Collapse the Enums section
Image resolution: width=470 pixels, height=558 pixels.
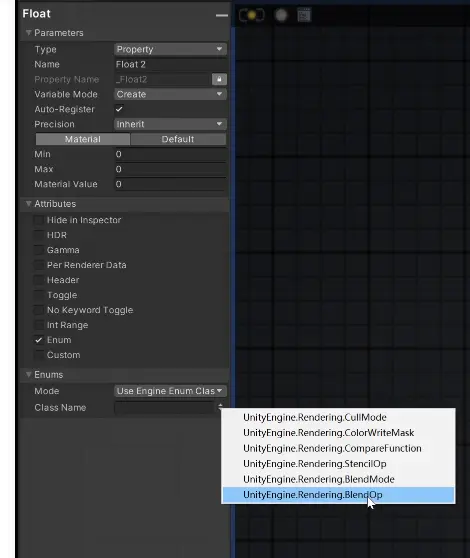(28, 374)
